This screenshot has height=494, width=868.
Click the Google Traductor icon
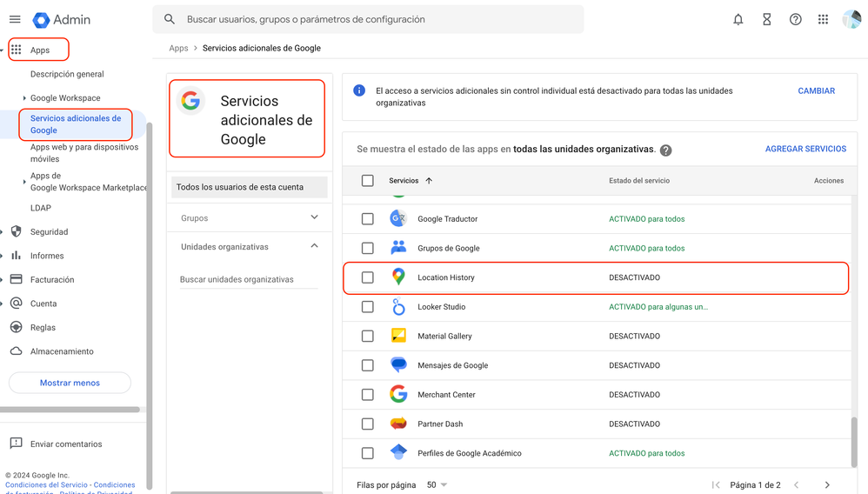[x=398, y=218]
